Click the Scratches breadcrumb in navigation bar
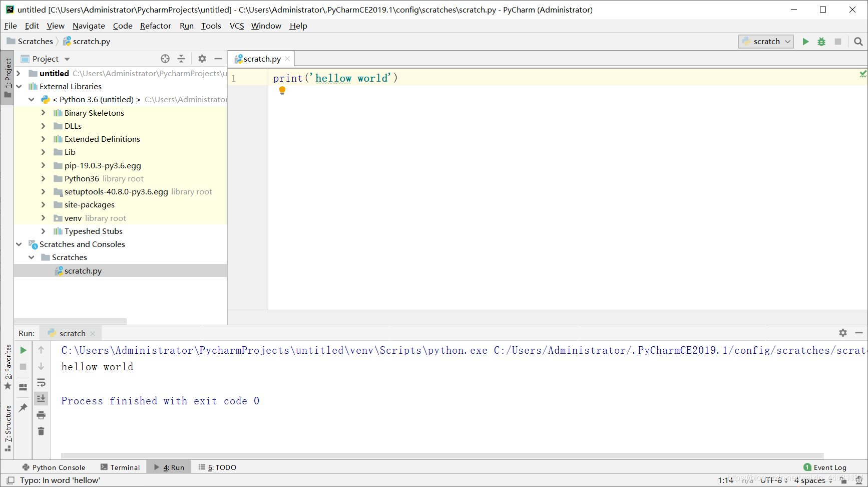 [x=30, y=42]
